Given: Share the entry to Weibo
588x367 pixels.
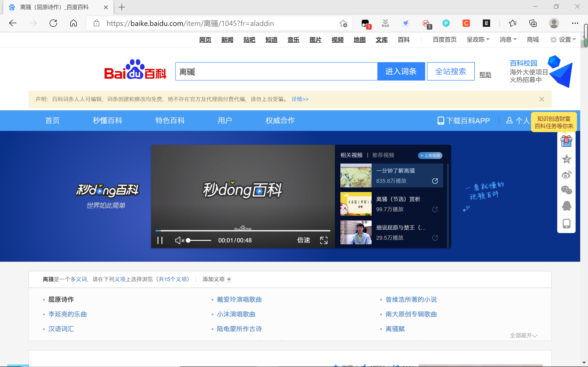Looking at the screenshot, I should click(567, 174).
